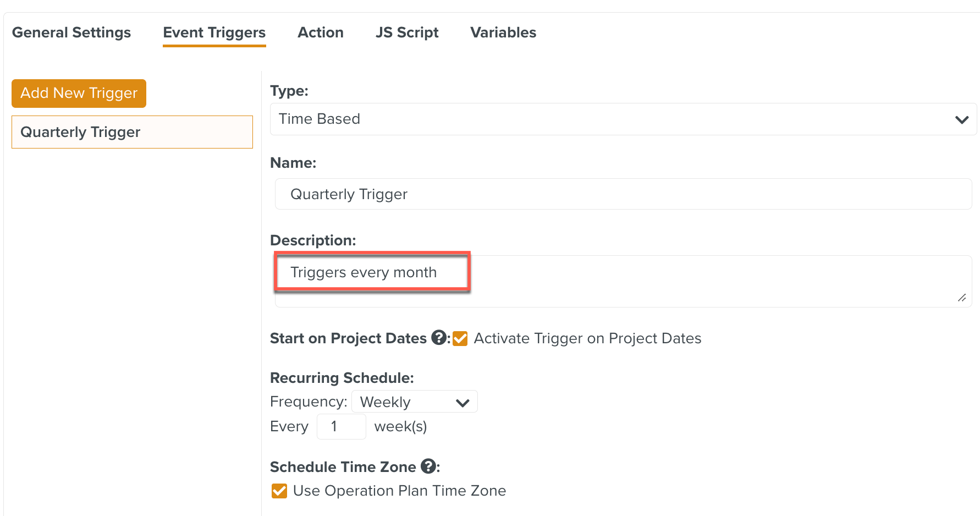980x516 pixels.
Task: Select Quarterly Trigger in the trigger list
Action: 132,132
